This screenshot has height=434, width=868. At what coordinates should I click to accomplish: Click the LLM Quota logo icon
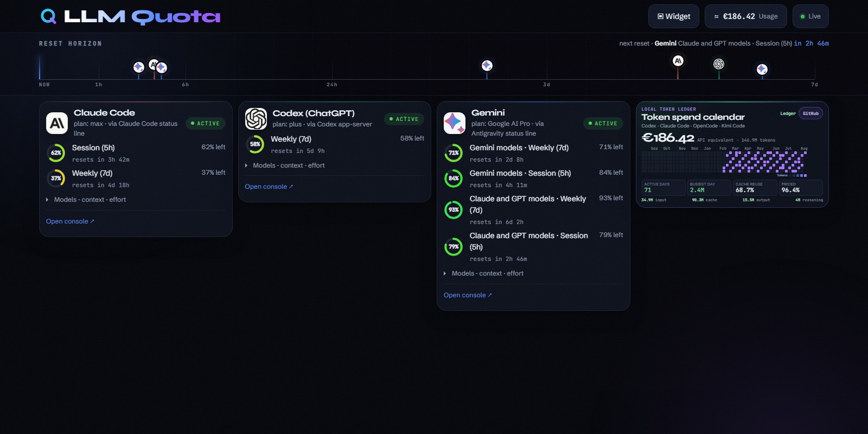coord(48,16)
